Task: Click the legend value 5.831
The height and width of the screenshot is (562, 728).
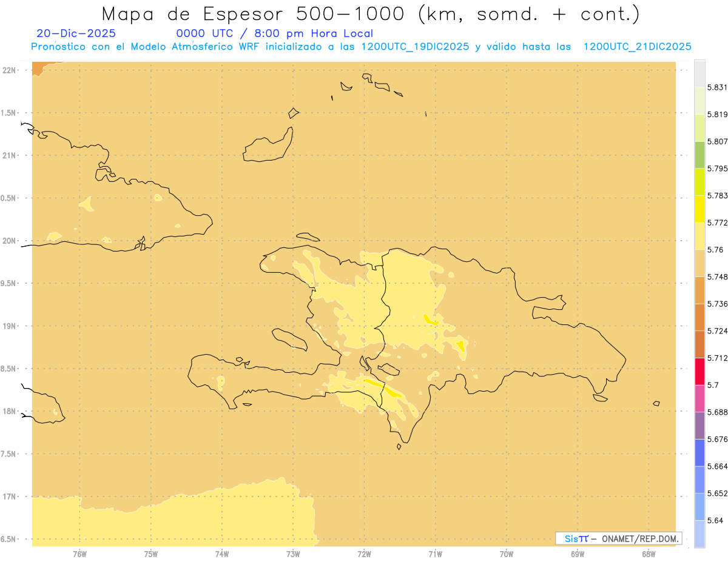Action: coord(717,87)
